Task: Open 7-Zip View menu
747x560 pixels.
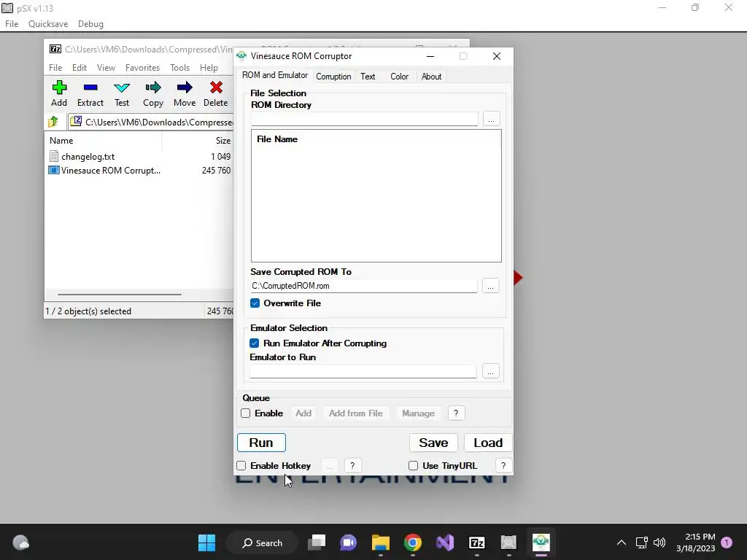Action: (106, 68)
